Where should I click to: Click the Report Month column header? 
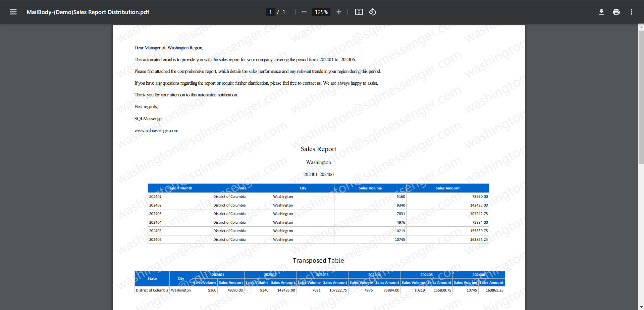[x=180, y=188]
